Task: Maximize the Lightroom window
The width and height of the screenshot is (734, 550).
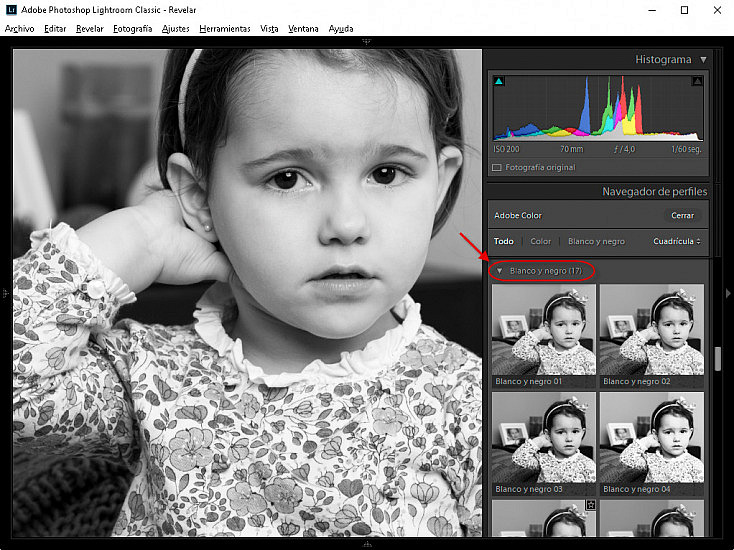Action: tap(684, 10)
